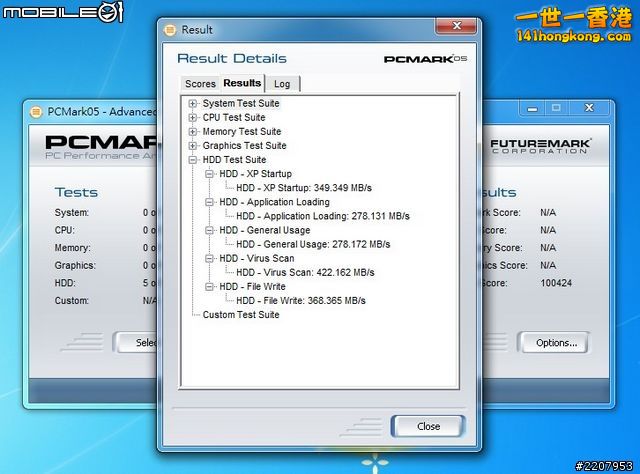The image size is (640, 474).
Task: Collapse the HDD - File Write node
Action: (210, 286)
